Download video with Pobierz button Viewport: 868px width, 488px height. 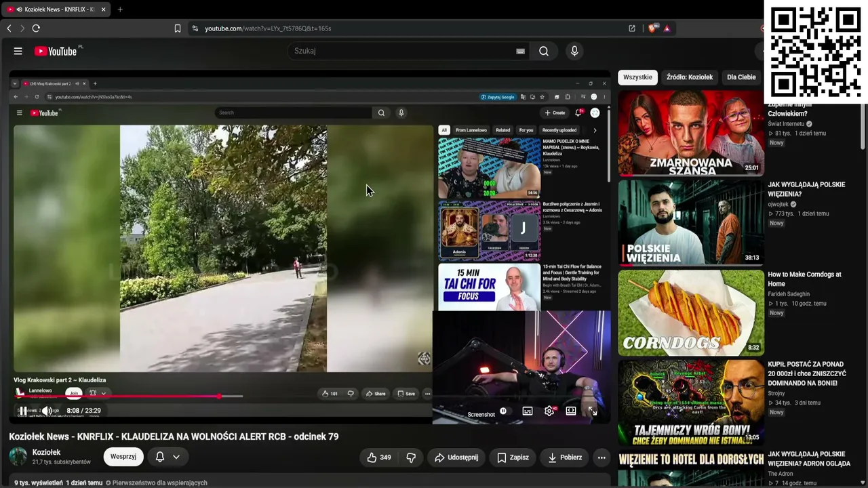coord(564,457)
